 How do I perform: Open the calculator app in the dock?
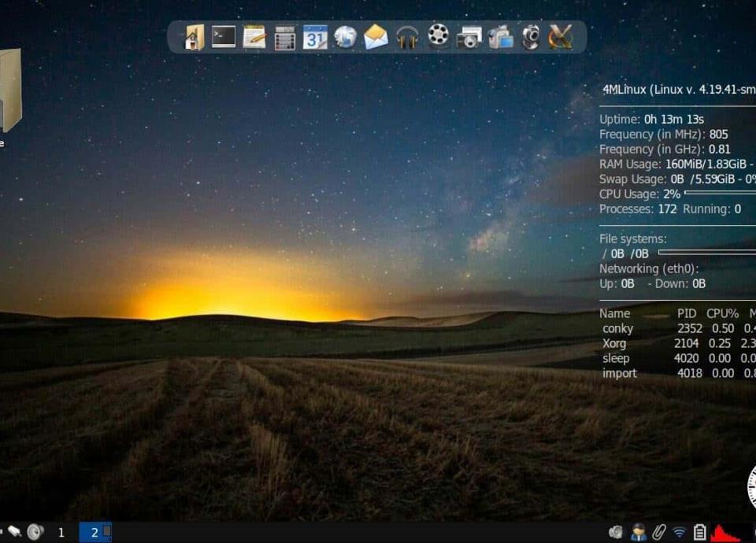tap(285, 38)
